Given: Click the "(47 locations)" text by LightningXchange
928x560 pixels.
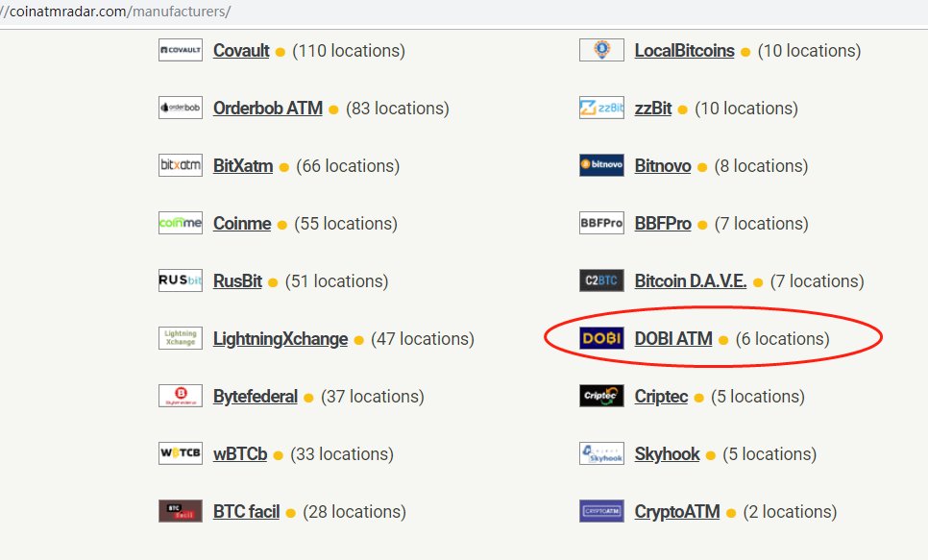Looking at the screenshot, I should tap(423, 339).
